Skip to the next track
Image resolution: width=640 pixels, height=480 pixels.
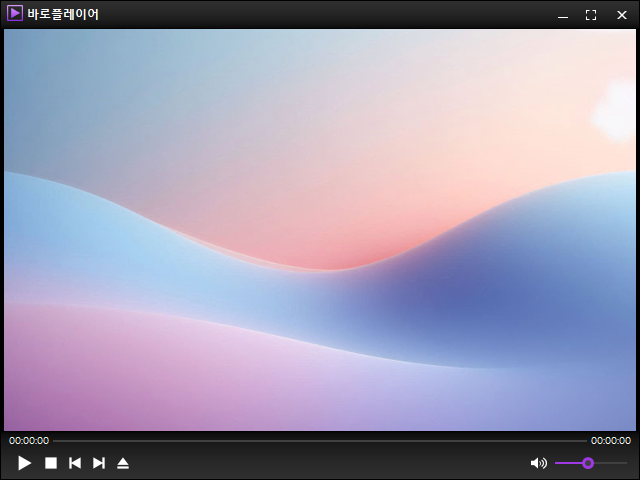point(99,463)
